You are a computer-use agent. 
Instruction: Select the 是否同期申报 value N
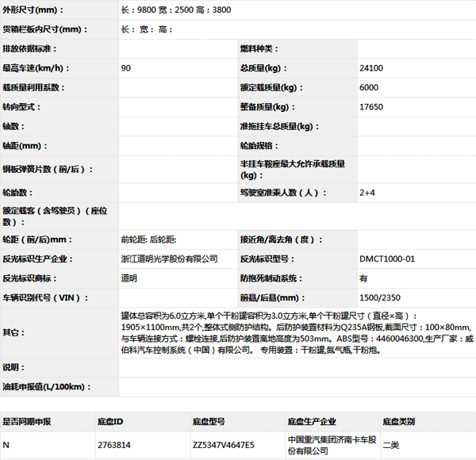pos(6,445)
